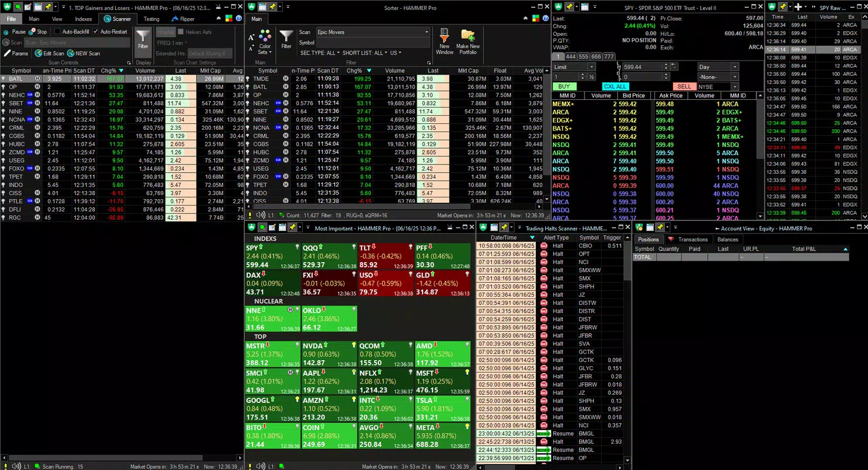Viewport: 868px width, 470px height.
Task: Stop the running scan
Action: click(x=38, y=32)
